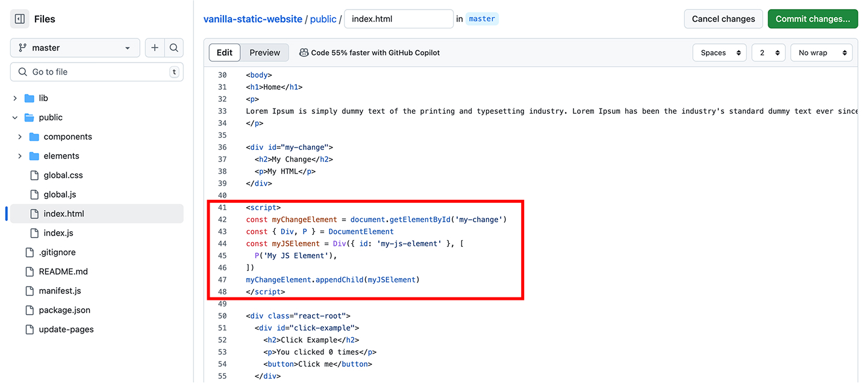Click the <h1>Home</h1> code line
This screenshot has width=868, height=383.
[x=274, y=87]
